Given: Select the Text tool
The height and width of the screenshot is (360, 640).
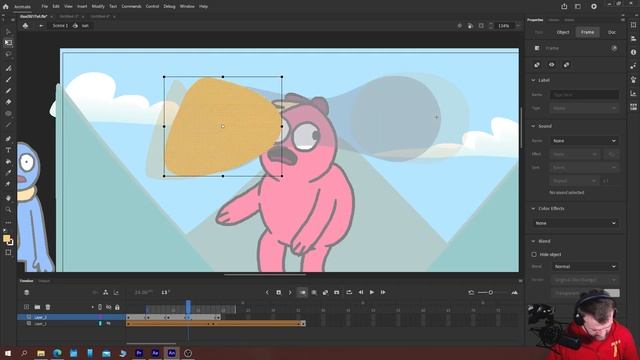Looking at the screenshot, I should 8,150.
